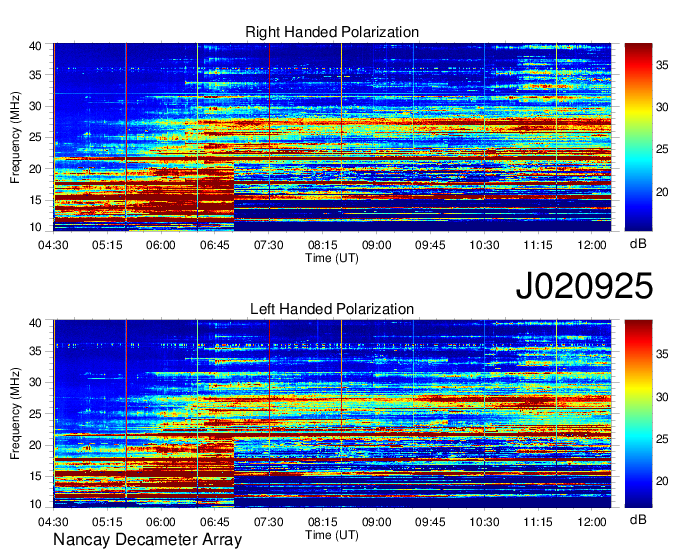Click "Frequency (MHz)" axis label of Left Handed plot
This screenshot has width=680, height=552.
point(15,414)
